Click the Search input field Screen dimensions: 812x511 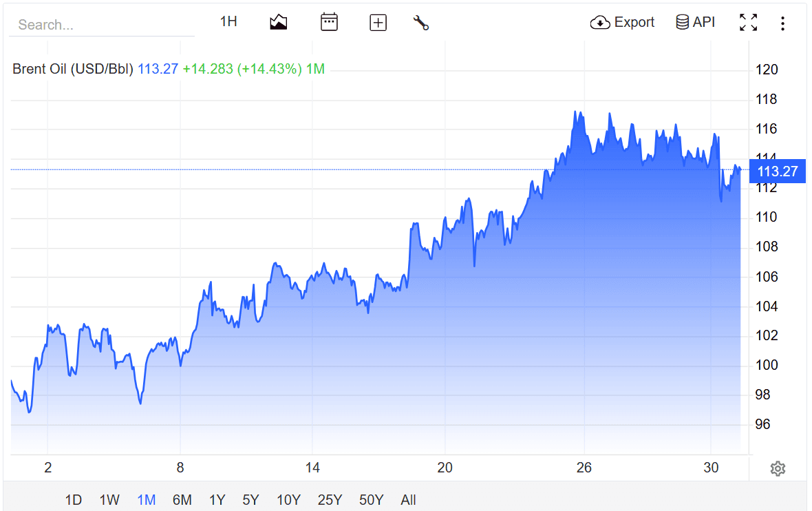pyautogui.click(x=102, y=24)
